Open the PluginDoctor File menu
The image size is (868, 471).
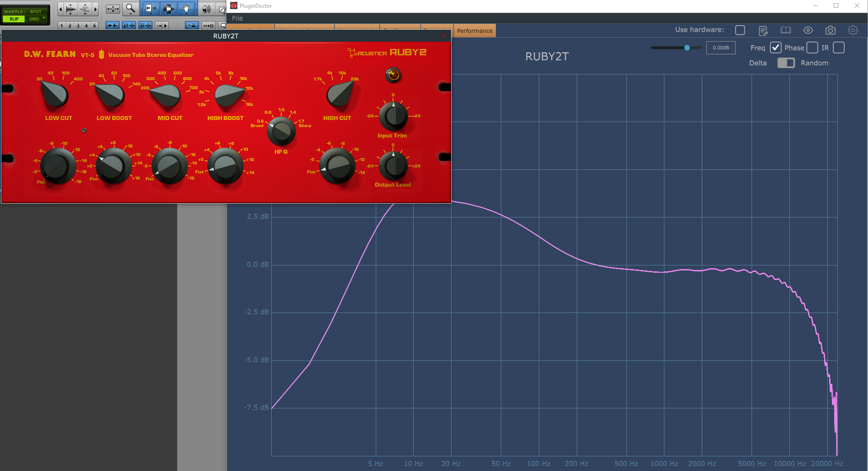(237, 18)
